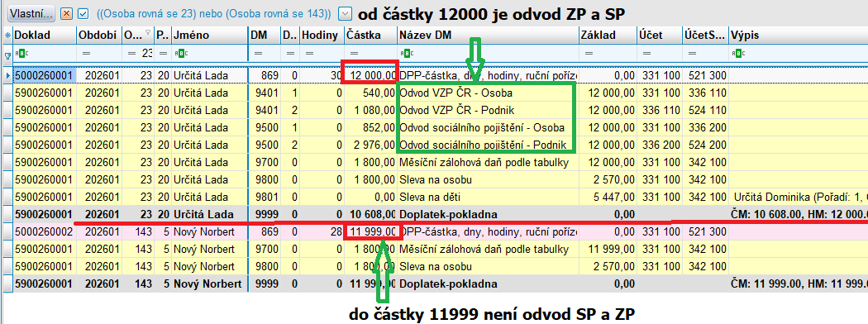Click the ABC condition icon in Název DM filter
This screenshot has width=868, height=324.
click(406, 54)
